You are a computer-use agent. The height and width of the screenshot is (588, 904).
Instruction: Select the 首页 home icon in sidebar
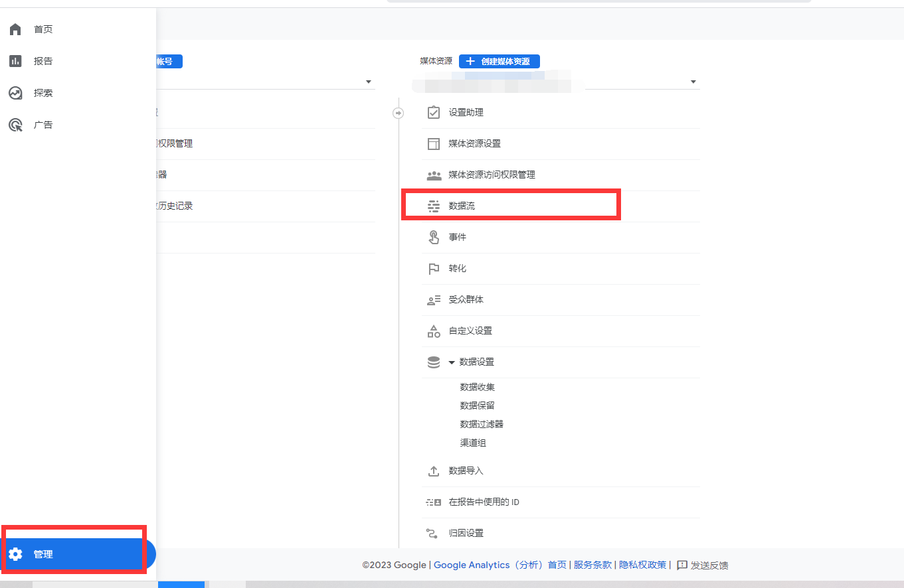pos(15,29)
